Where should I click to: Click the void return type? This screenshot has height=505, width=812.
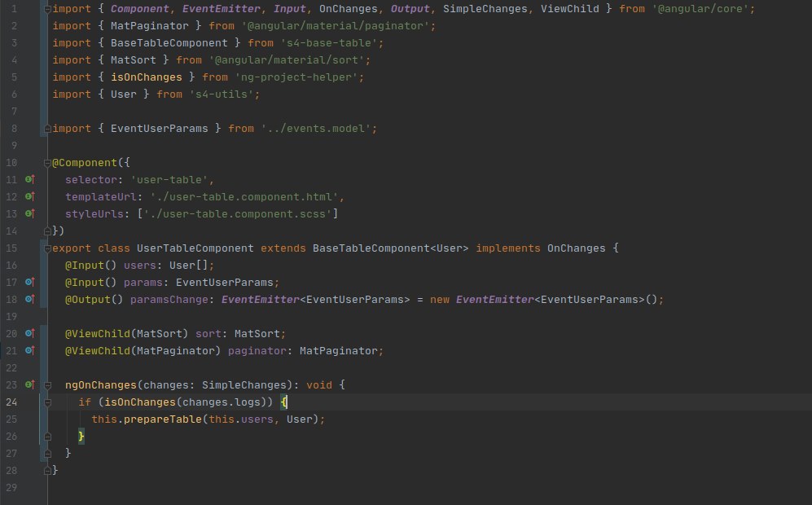(x=319, y=384)
